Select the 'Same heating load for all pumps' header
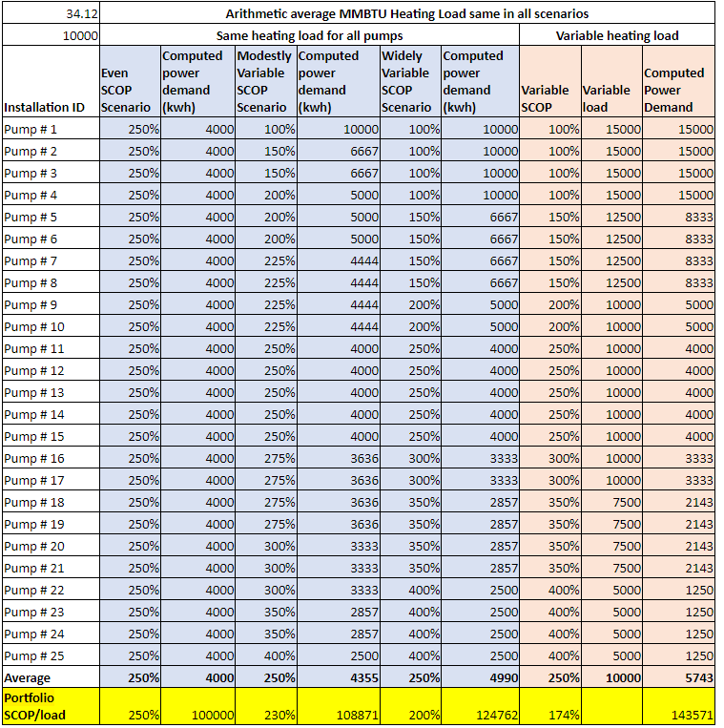724x728 pixels. pyautogui.click(x=310, y=35)
